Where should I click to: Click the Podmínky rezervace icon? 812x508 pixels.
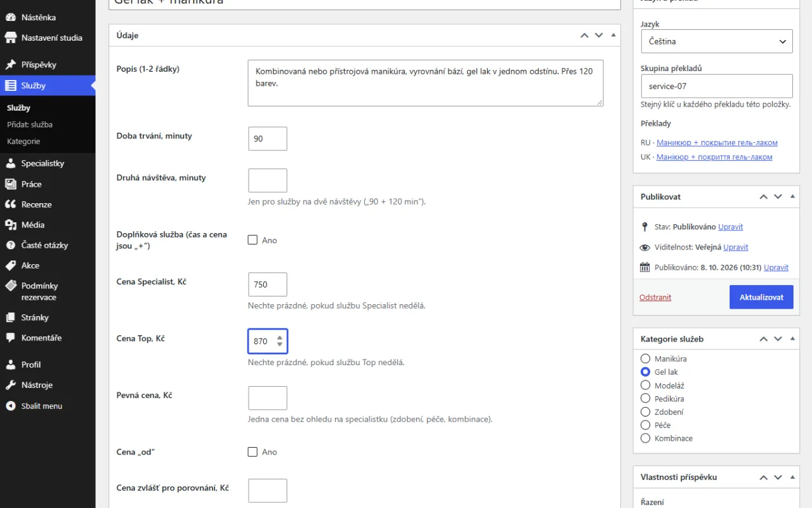coord(10,286)
